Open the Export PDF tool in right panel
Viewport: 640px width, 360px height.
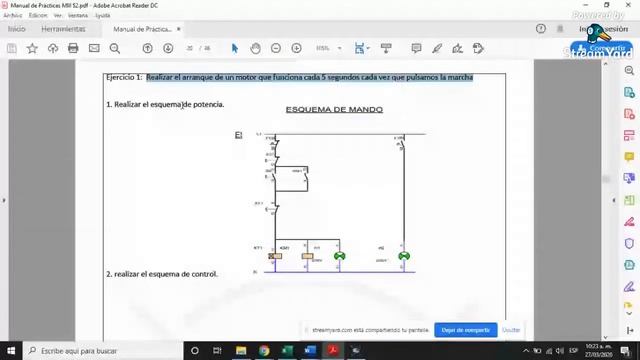click(x=629, y=92)
